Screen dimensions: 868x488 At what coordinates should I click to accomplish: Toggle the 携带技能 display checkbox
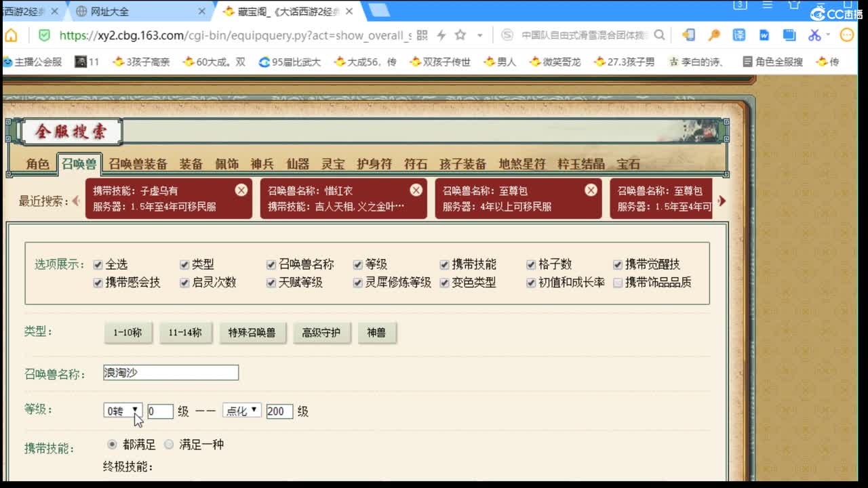pos(445,264)
